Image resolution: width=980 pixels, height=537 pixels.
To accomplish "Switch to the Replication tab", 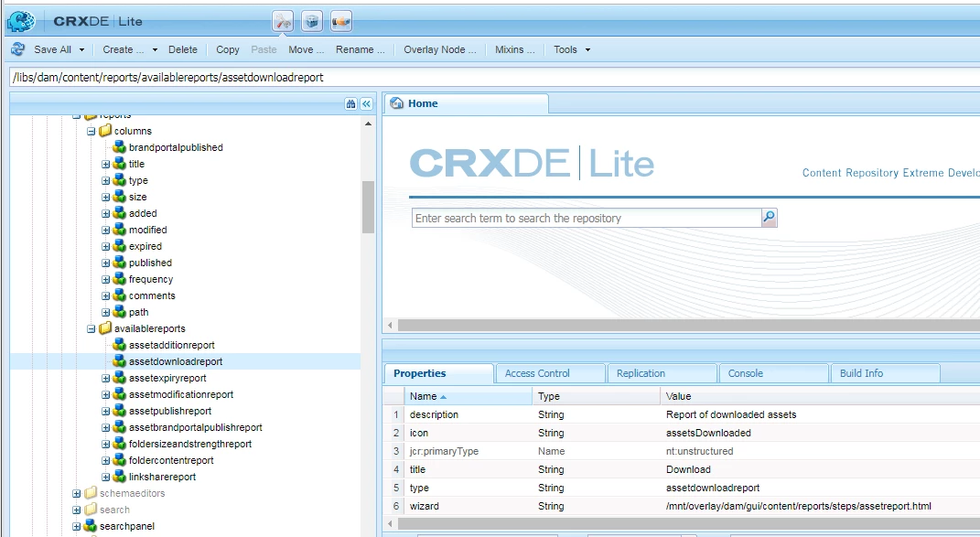I will point(662,373).
